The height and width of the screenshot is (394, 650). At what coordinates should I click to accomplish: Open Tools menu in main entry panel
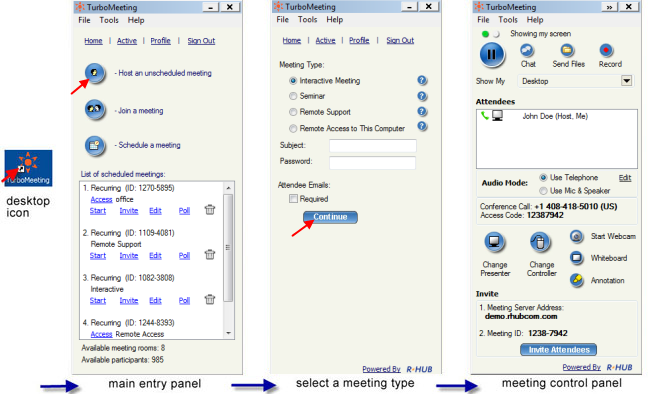coord(109,20)
